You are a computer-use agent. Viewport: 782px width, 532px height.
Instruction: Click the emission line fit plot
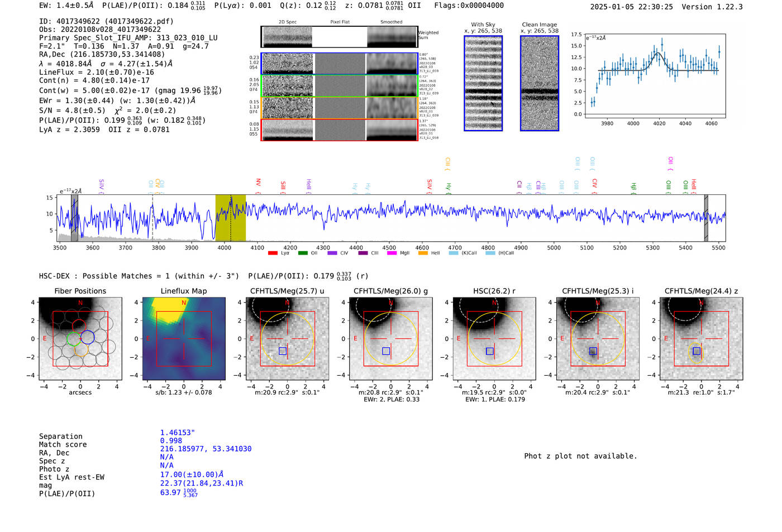click(x=655, y=76)
